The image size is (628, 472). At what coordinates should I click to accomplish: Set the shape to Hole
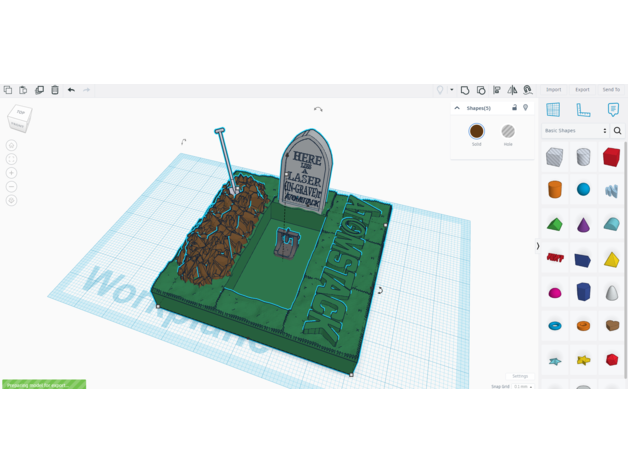tap(508, 132)
